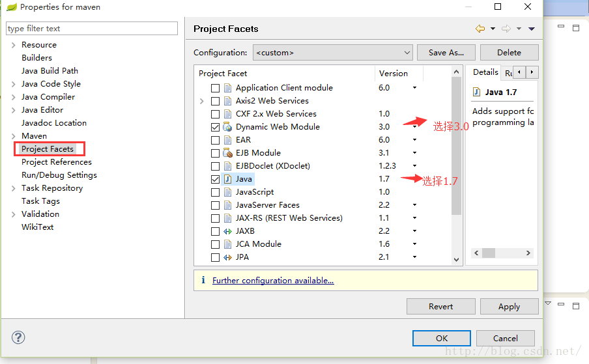The image size is (589, 364).
Task: Click the Revert button
Action: click(440, 307)
